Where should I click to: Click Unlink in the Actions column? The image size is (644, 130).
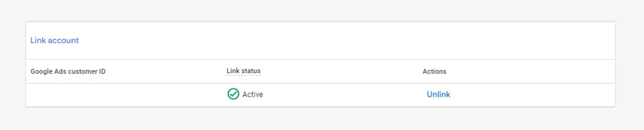tap(438, 94)
